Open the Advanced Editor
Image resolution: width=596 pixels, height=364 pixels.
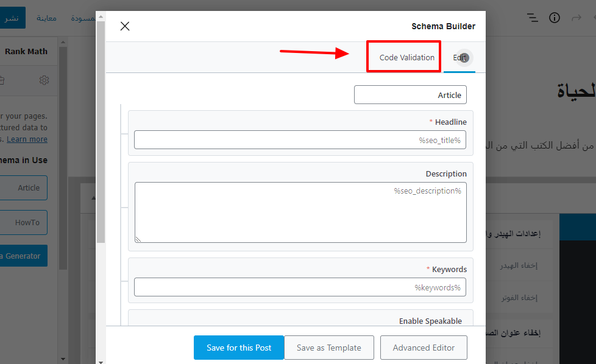click(x=424, y=348)
